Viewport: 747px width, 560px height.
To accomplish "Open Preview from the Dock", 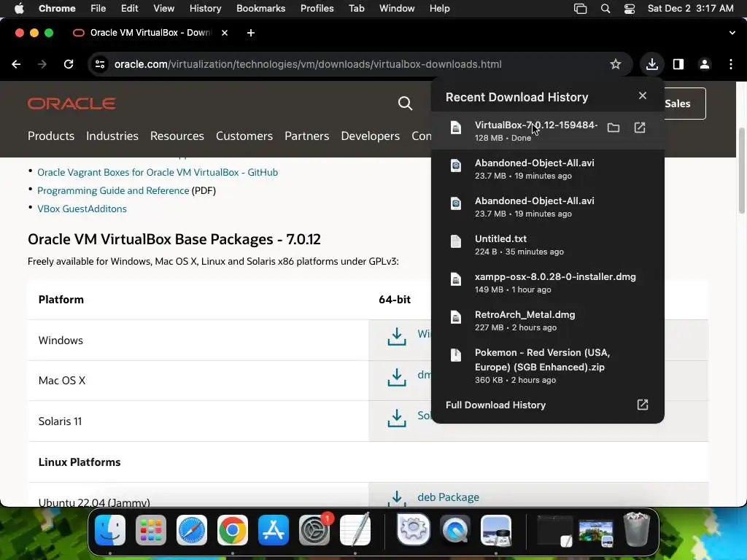I will click(496, 529).
